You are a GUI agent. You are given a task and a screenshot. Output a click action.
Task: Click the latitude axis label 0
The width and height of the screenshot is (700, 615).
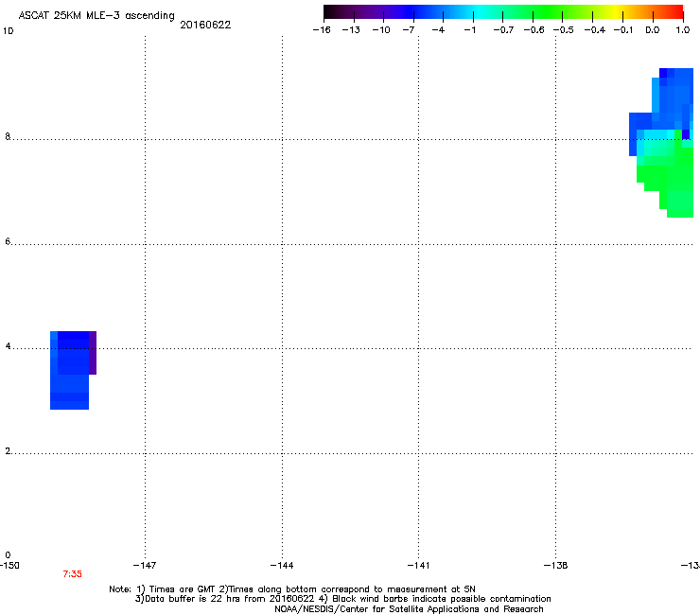tap(8, 555)
